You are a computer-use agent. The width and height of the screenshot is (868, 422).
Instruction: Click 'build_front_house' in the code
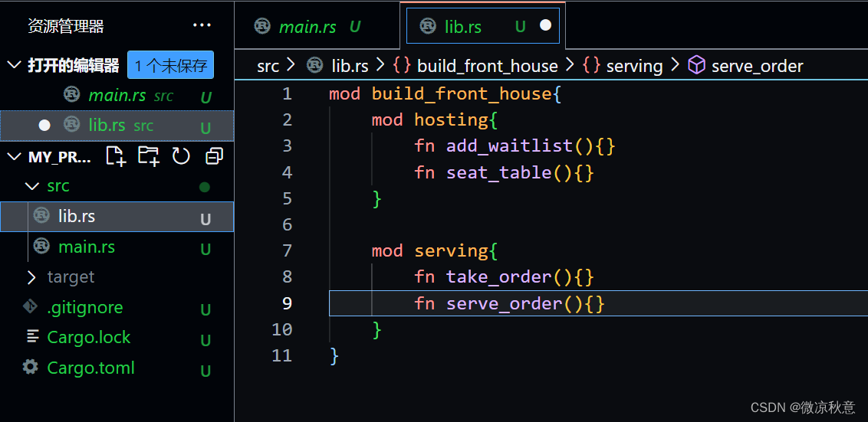462,93
